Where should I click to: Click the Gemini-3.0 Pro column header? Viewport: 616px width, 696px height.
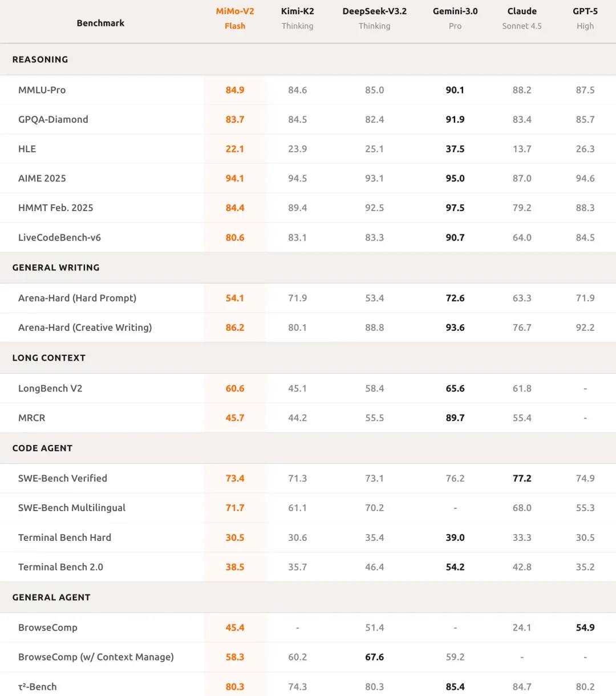[x=455, y=18]
